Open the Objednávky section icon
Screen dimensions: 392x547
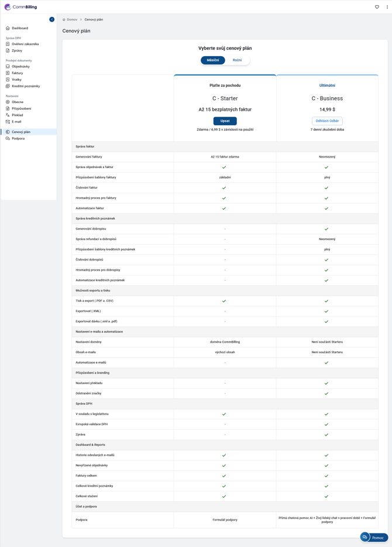pyautogui.click(x=8, y=67)
